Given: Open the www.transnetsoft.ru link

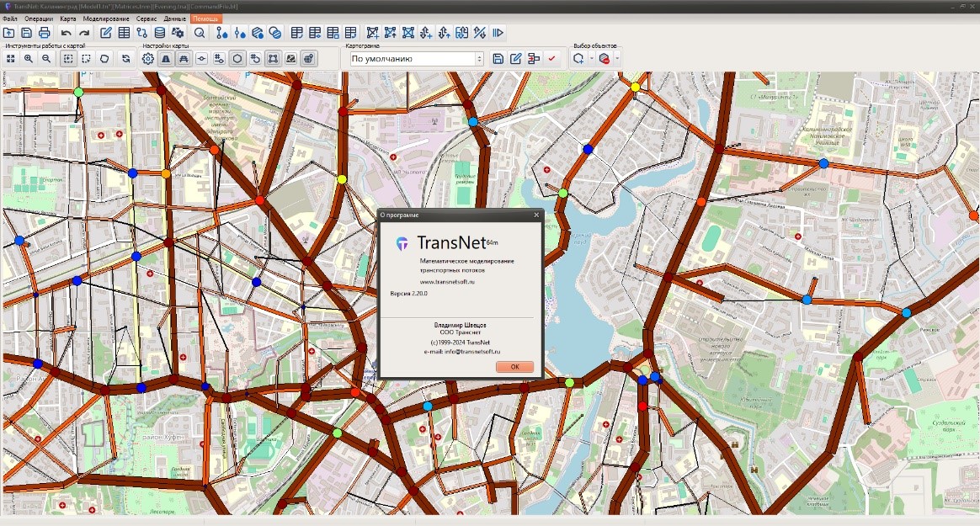Looking at the screenshot, I should click(447, 282).
